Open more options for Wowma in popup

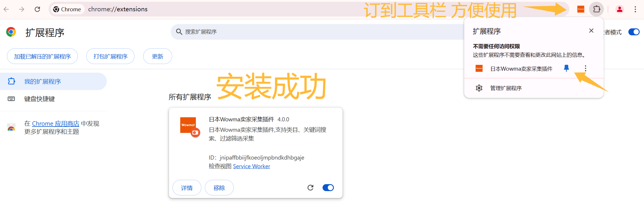pyautogui.click(x=586, y=68)
